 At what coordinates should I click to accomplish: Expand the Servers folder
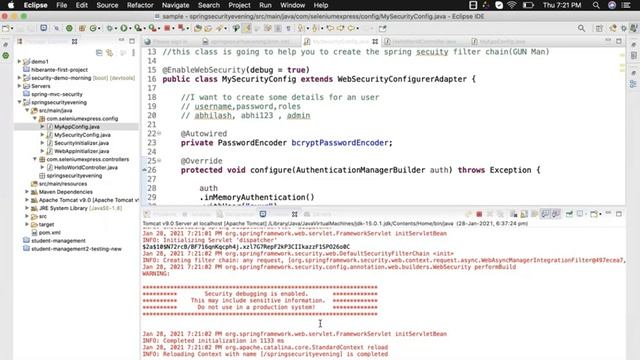(x=19, y=86)
